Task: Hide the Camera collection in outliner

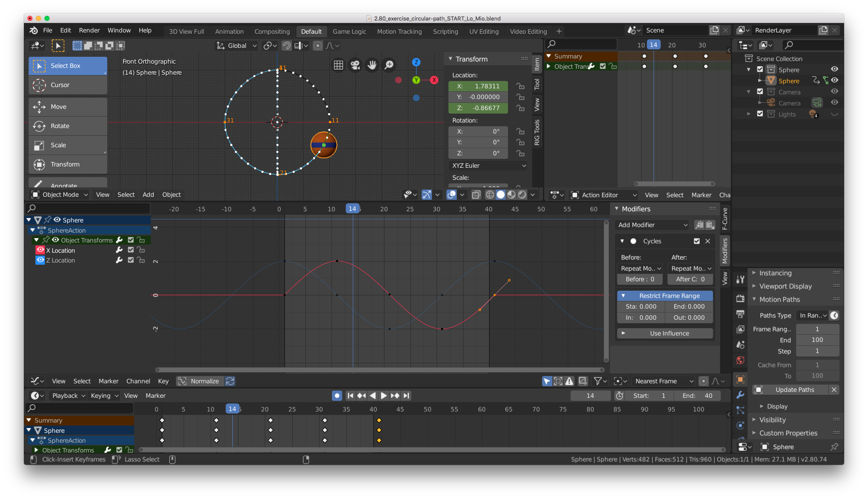Action: coord(834,91)
